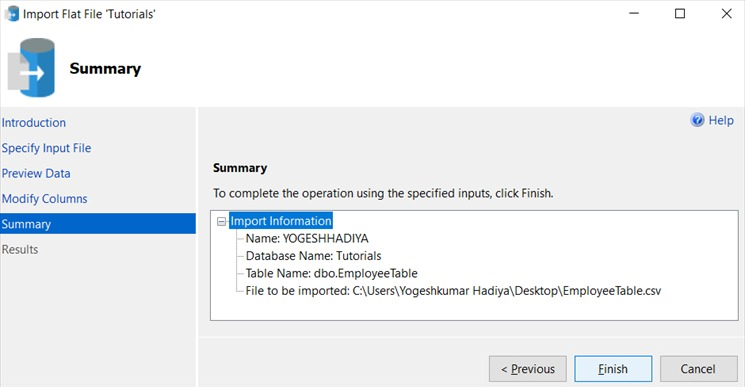Screen dimensions: 745x387
Task: Go to the Introduction step
Action: tap(34, 123)
